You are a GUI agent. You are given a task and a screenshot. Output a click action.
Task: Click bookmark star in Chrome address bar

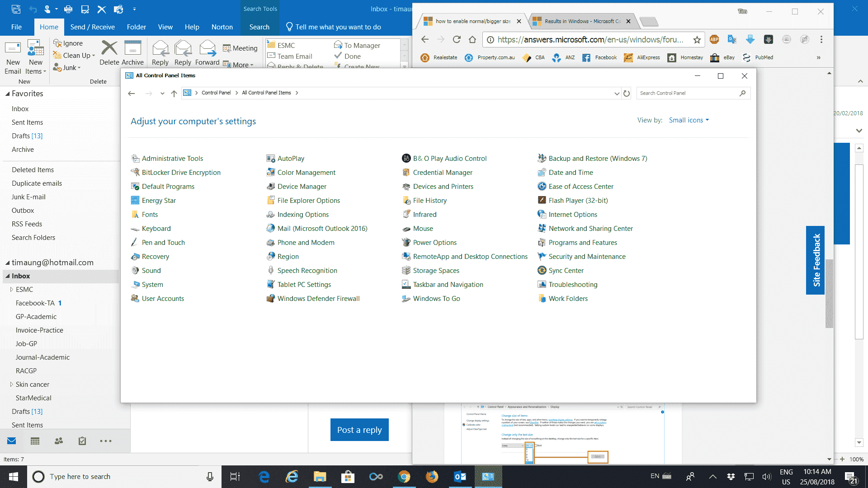(697, 40)
